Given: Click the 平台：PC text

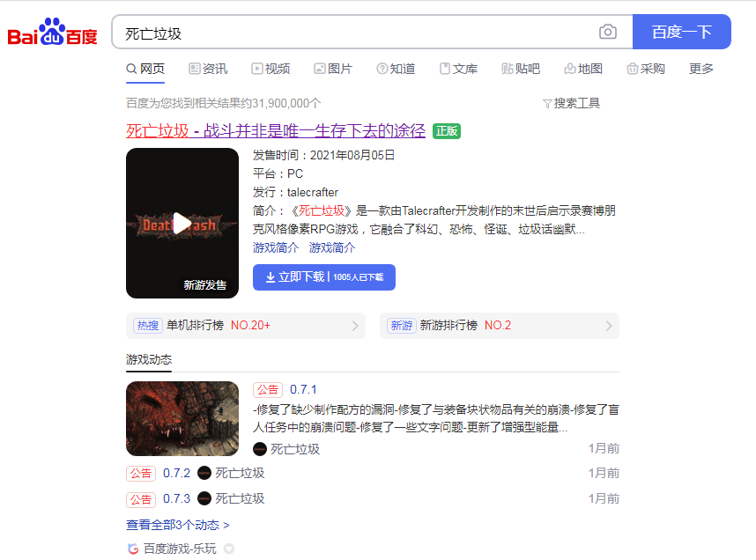Looking at the screenshot, I should click(x=278, y=173).
